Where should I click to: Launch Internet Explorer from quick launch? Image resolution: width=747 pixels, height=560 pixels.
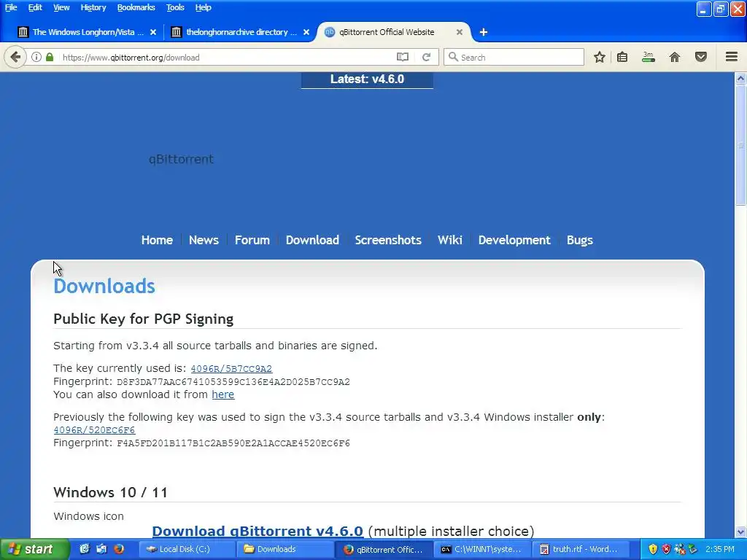[x=85, y=549]
